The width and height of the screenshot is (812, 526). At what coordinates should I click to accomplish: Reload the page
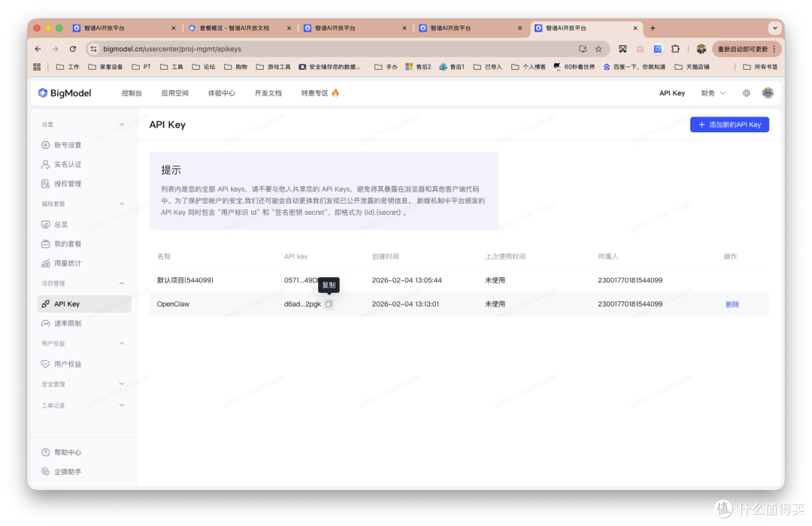point(72,49)
